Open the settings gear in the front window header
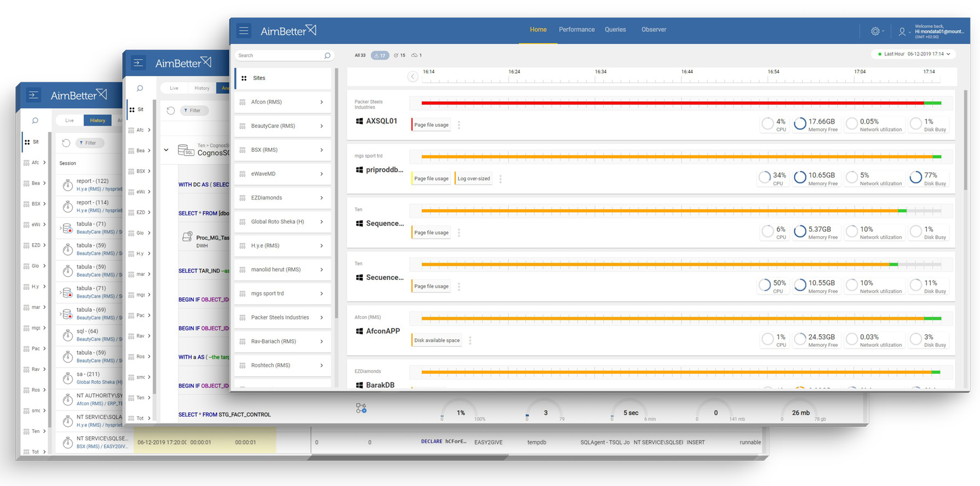 click(875, 32)
